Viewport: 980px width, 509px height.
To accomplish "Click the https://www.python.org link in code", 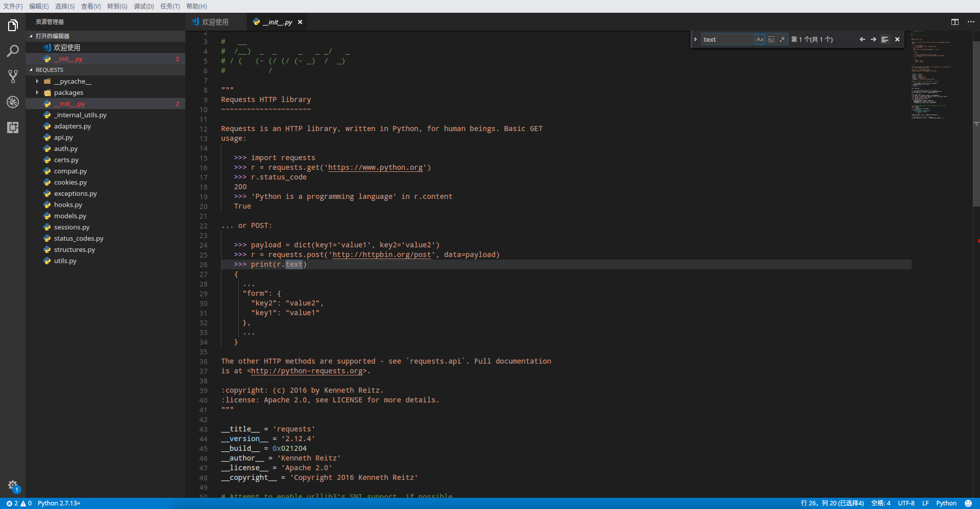I will pyautogui.click(x=375, y=167).
